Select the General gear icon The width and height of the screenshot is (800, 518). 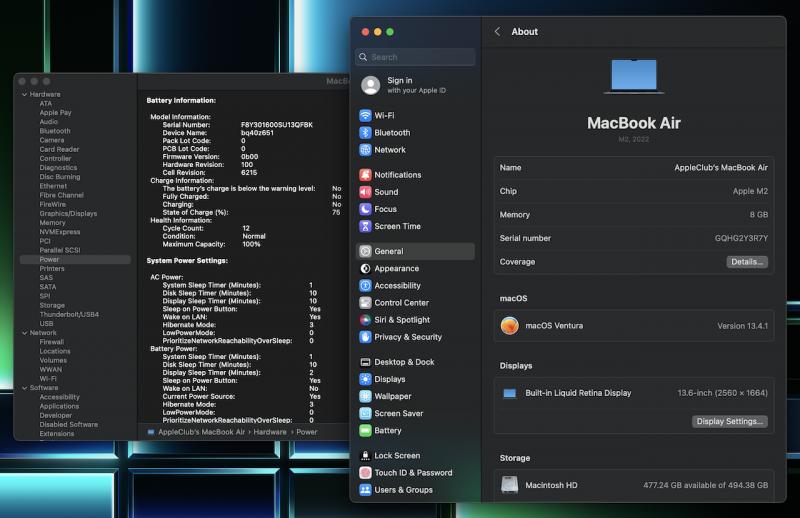click(365, 251)
